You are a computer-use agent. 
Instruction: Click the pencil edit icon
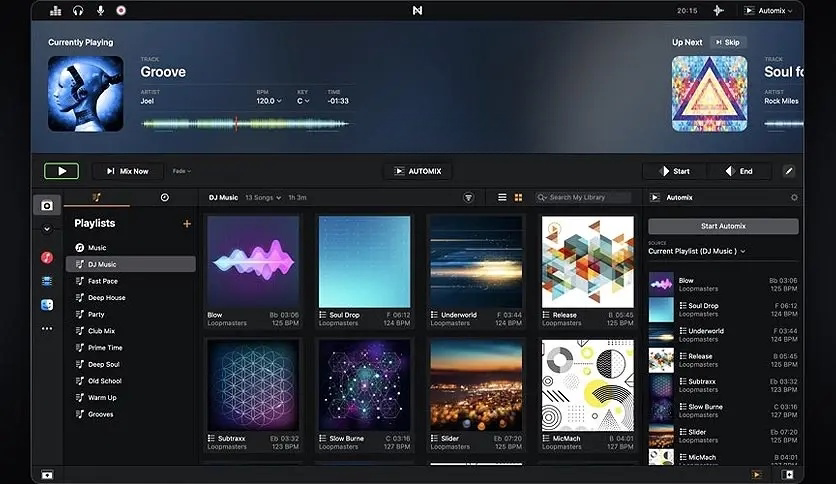pos(789,171)
